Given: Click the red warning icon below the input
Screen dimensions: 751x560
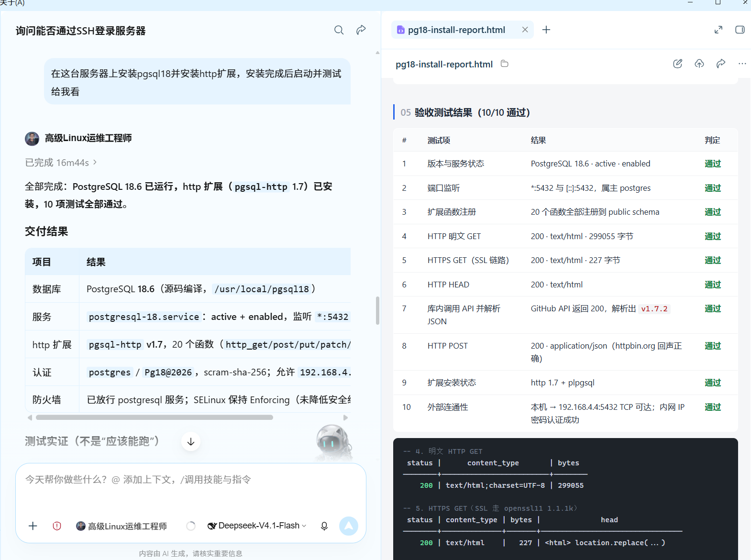Looking at the screenshot, I should pyautogui.click(x=57, y=526).
